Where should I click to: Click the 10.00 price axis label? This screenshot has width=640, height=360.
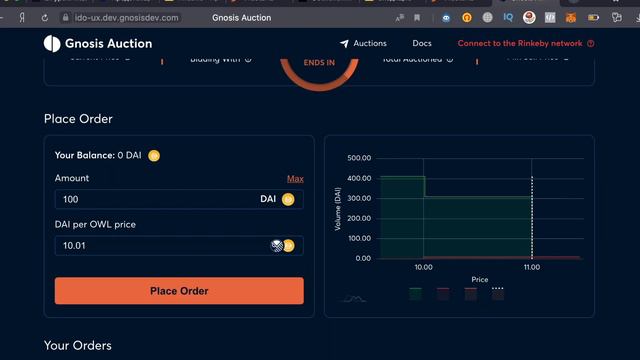tap(423, 267)
